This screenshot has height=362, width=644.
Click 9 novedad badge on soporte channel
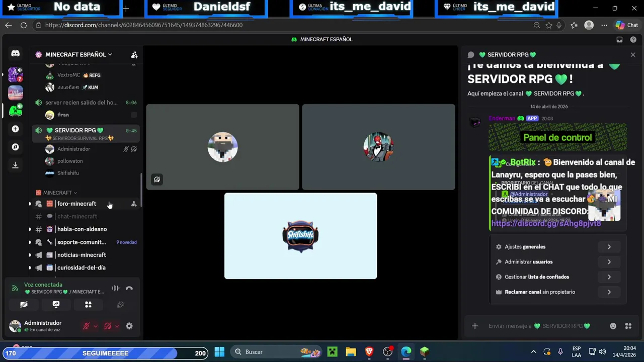(126, 242)
